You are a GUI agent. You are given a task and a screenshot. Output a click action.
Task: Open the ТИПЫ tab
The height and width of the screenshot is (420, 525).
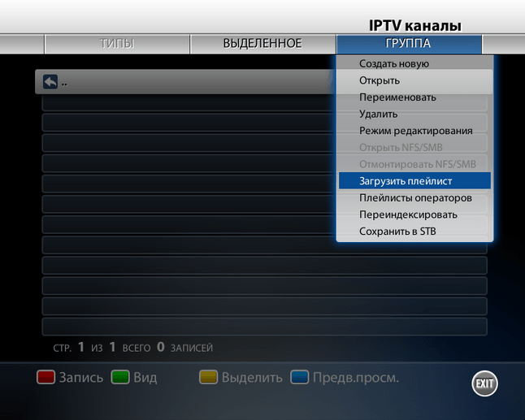pyautogui.click(x=117, y=44)
